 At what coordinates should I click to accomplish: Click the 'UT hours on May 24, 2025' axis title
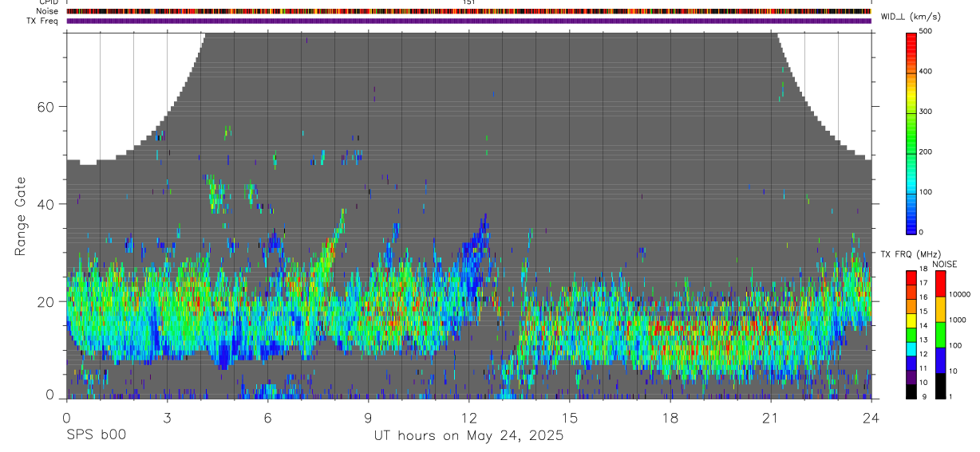point(469,435)
